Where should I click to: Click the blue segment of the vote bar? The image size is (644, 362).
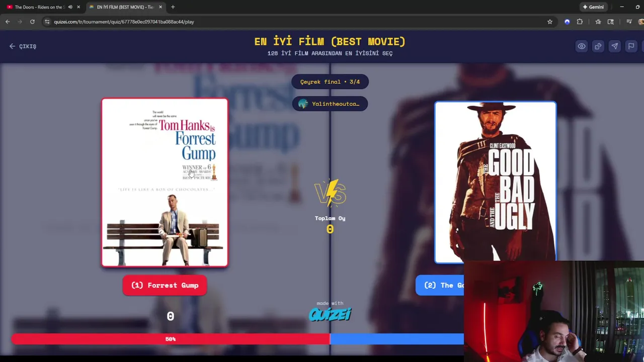pyautogui.click(x=397, y=339)
